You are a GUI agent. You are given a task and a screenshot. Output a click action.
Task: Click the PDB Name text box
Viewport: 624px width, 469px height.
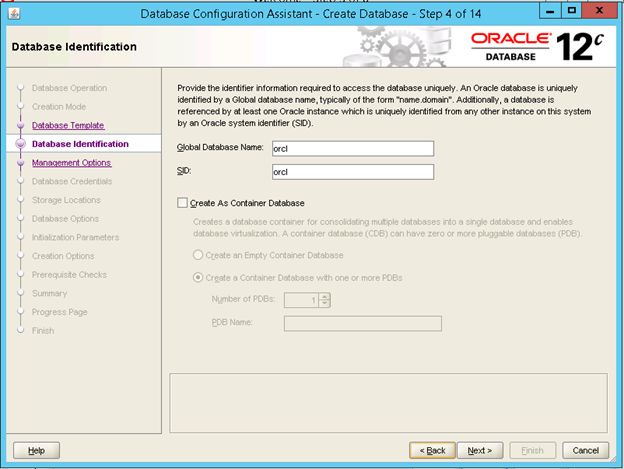pos(362,323)
